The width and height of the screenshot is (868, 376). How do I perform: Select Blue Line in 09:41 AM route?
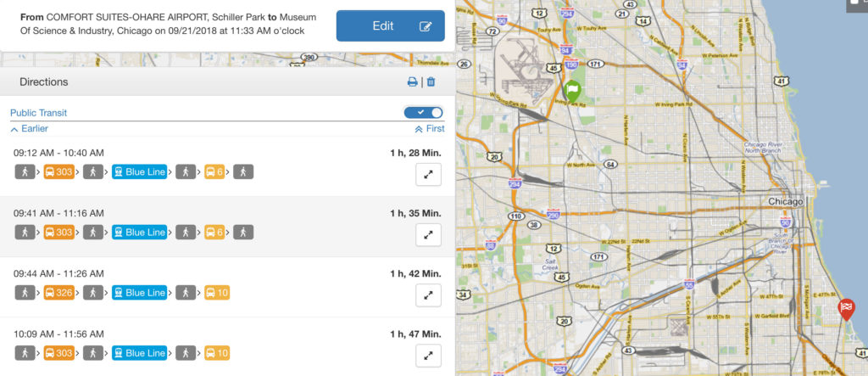pos(139,233)
